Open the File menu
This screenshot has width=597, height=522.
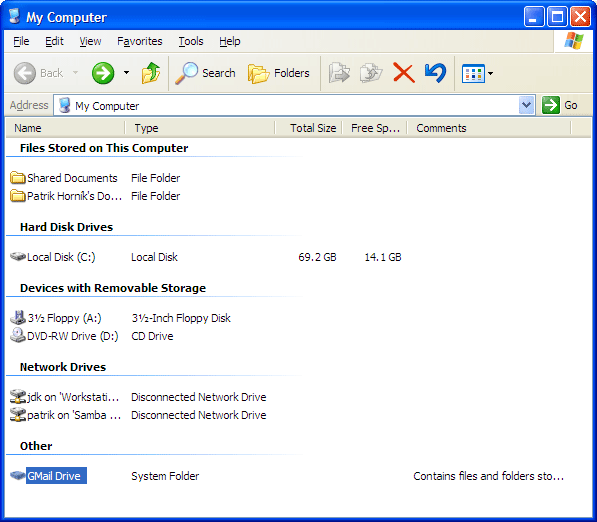click(x=21, y=41)
